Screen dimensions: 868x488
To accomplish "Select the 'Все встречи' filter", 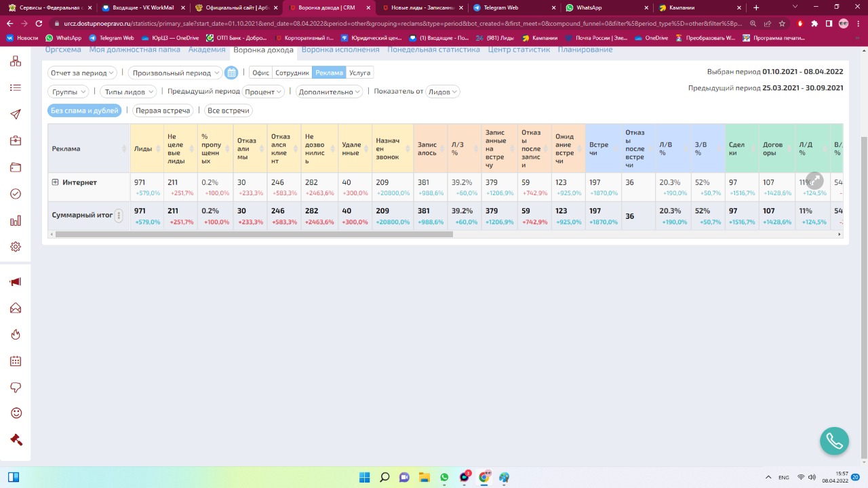I will click(229, 110).
